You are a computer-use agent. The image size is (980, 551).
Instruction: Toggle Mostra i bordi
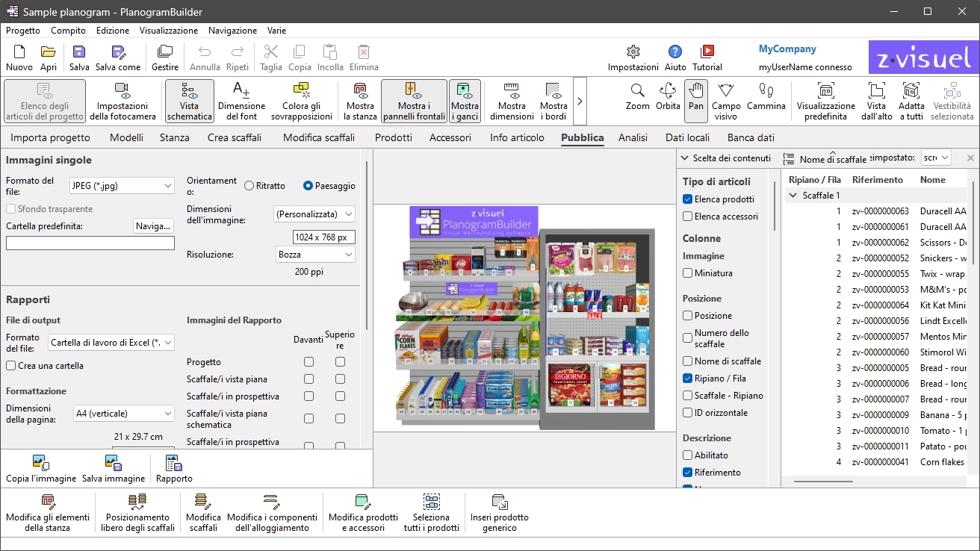[x=553, y=101]
